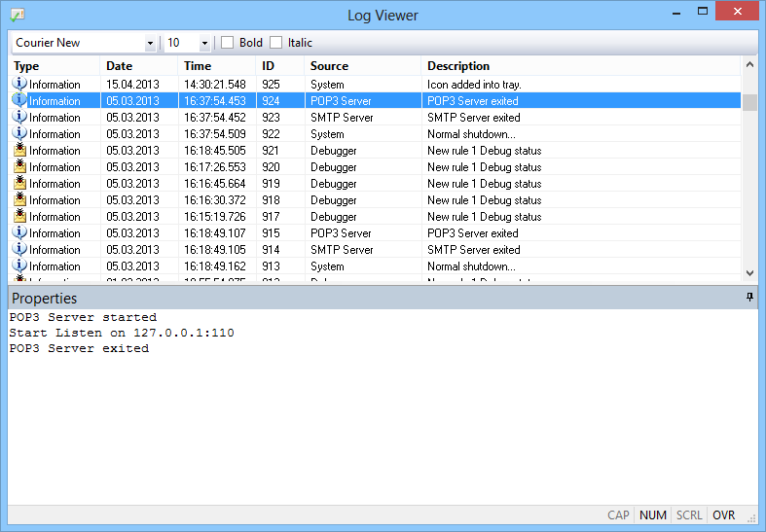The height and width of the screenshot is (532, 766).
Task: Select 'POP3 Server' source on row 915
Action: 341,233
